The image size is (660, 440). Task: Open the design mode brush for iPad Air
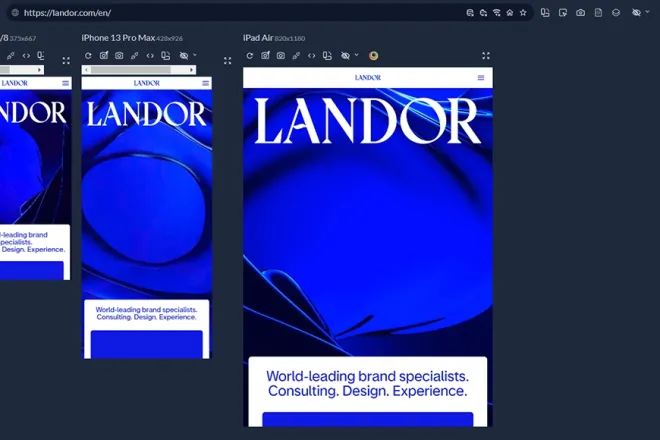tap(296, 56)
